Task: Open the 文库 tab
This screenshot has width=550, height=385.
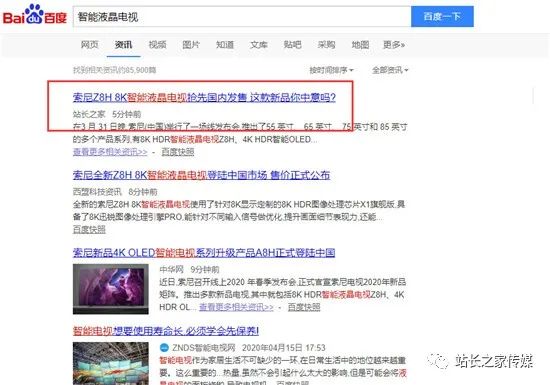Action: click(x=259, y=45)
